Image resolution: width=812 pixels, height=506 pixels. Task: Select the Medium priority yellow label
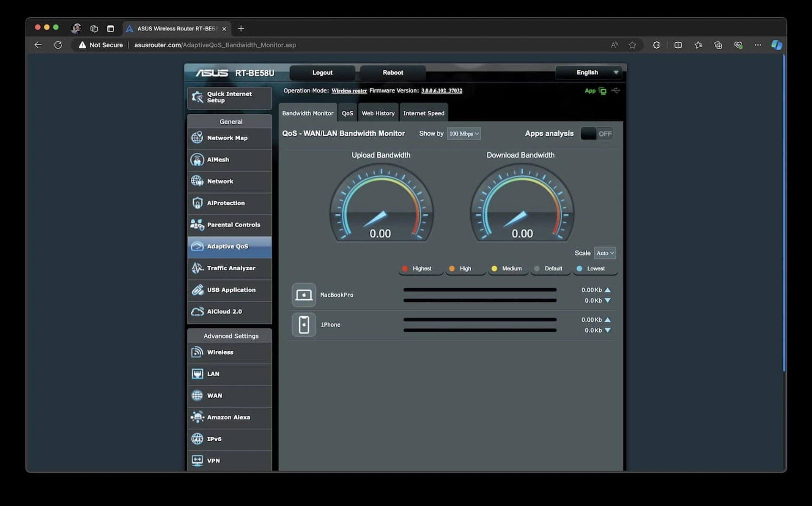tap(508, 268)
